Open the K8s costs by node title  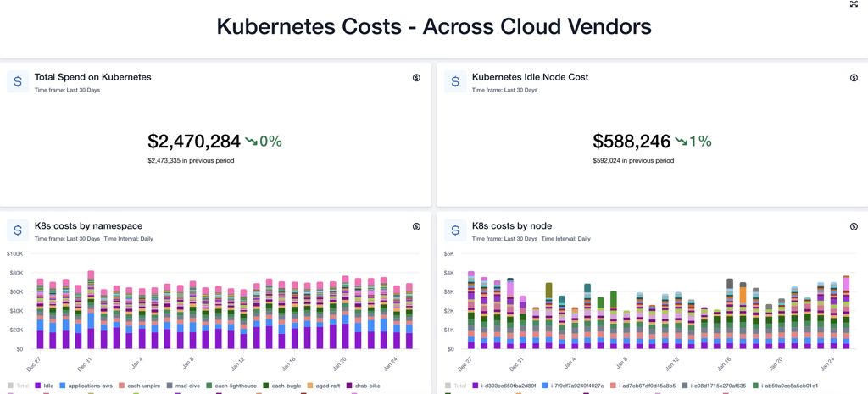[x=511, y=226]
